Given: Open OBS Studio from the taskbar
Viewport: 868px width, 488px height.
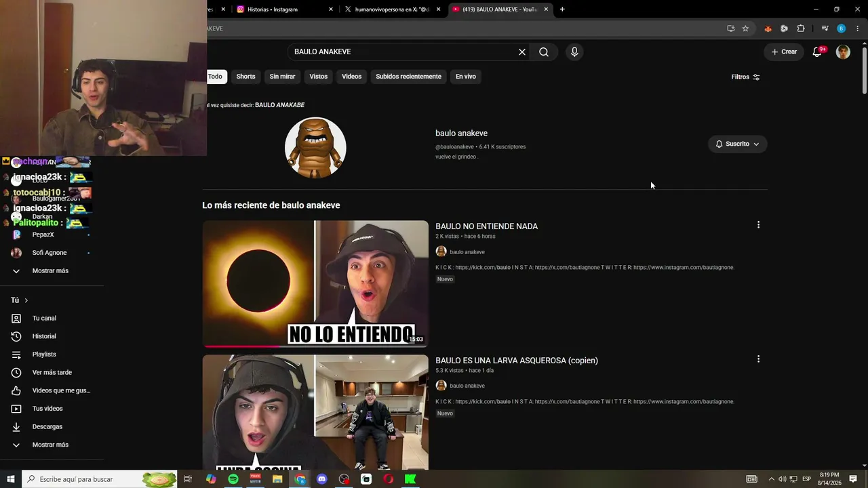Looking at the screenshot, I should [x=344, y=479].
